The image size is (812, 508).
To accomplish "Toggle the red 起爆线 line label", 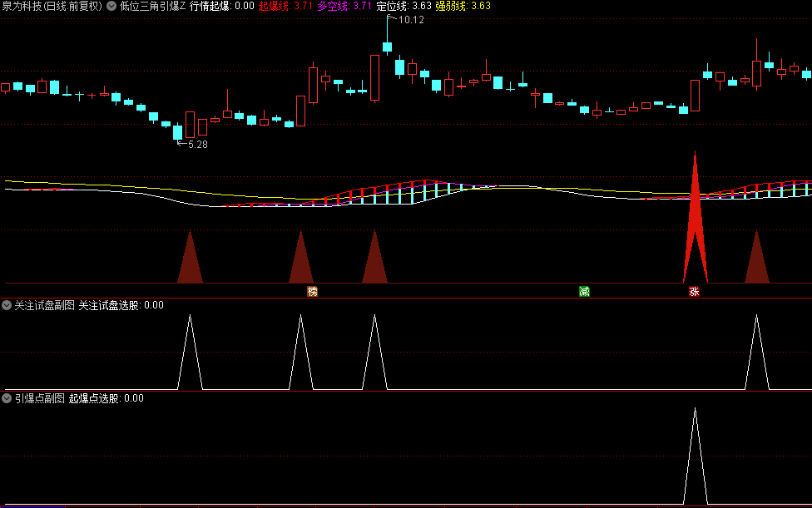I will point(285,6).
